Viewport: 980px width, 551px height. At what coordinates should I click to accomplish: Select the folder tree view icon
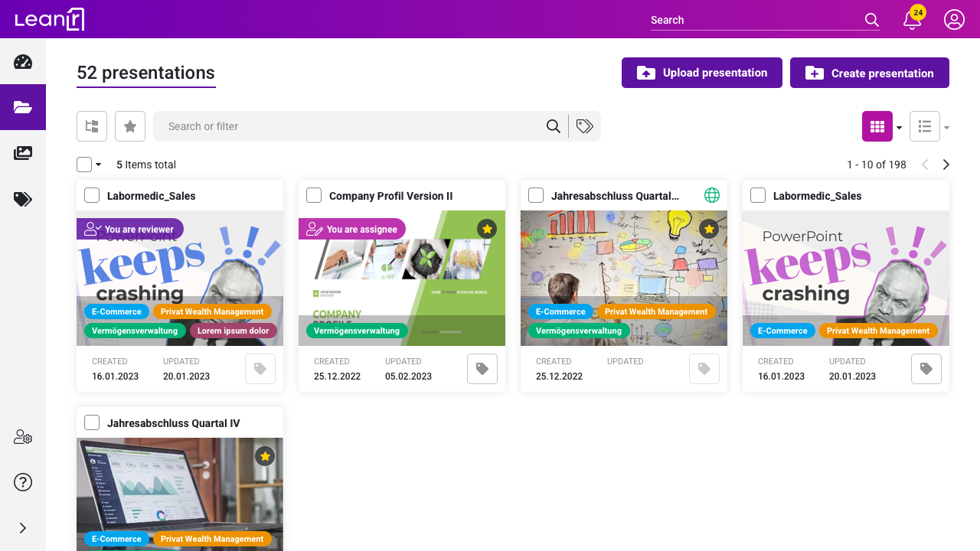pos(91,126)
